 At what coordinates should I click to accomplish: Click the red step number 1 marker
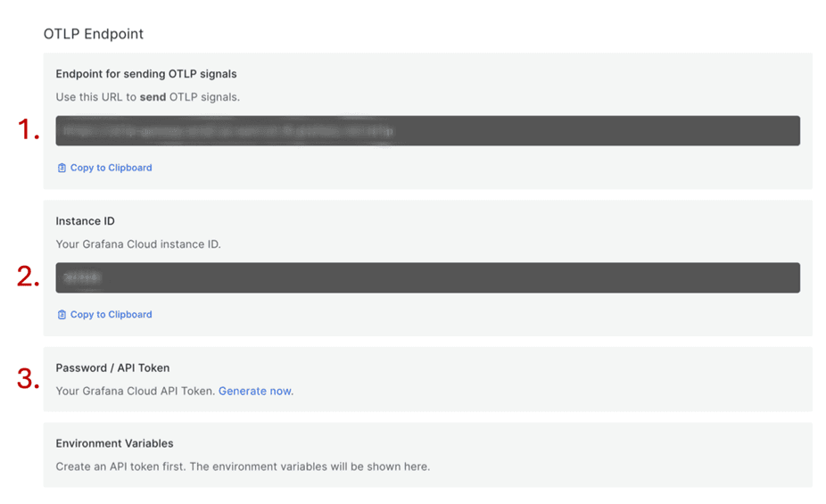(x=29, y=131)
